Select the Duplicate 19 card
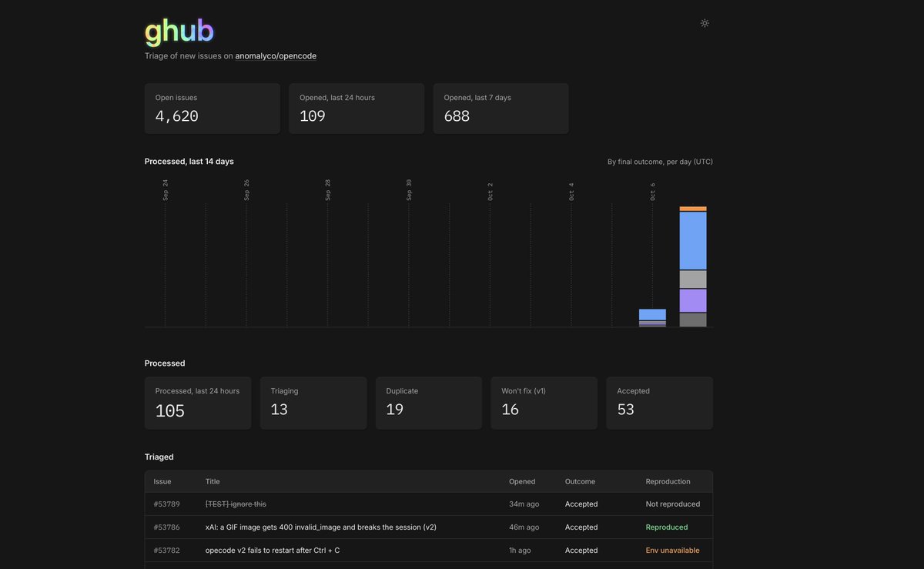The image size is (924, 569). [429, 403]
